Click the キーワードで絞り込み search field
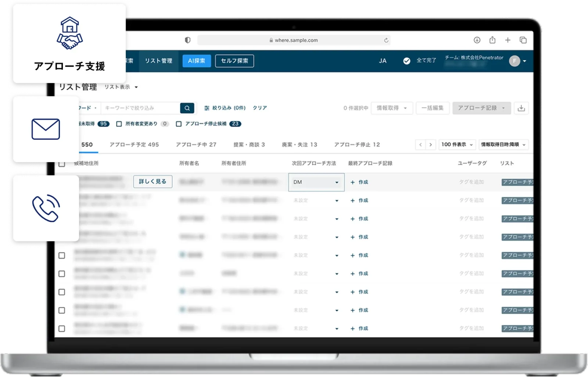 [140, 108]
